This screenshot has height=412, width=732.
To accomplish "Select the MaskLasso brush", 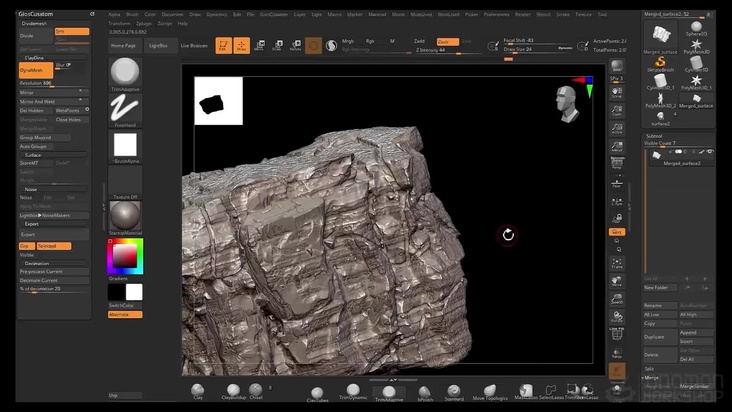I will [x=526, y=392].
